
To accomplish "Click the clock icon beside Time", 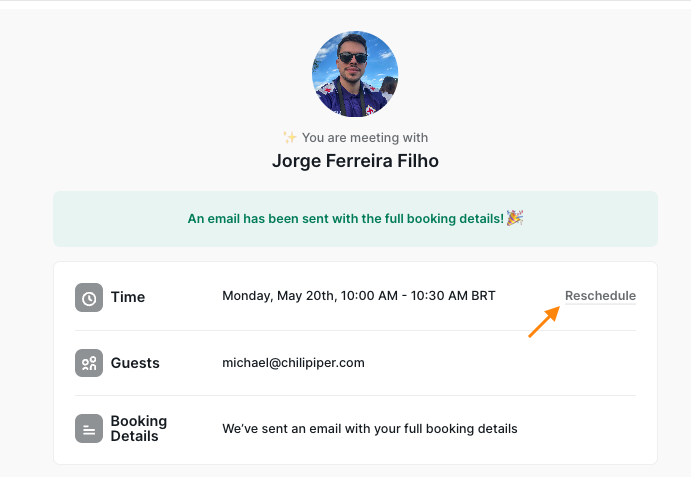I will 89,298.
